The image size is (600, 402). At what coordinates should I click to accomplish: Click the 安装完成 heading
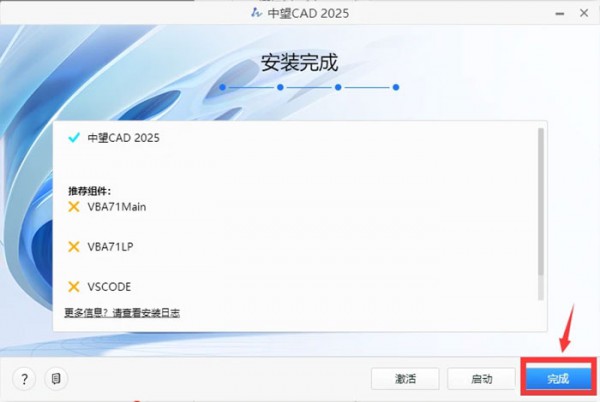click(x=300, y=62)
